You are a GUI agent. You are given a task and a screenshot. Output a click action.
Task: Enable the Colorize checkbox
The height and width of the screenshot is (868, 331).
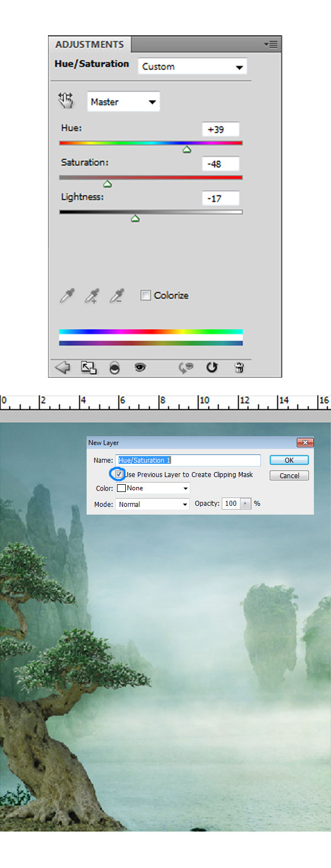[146, 295]
